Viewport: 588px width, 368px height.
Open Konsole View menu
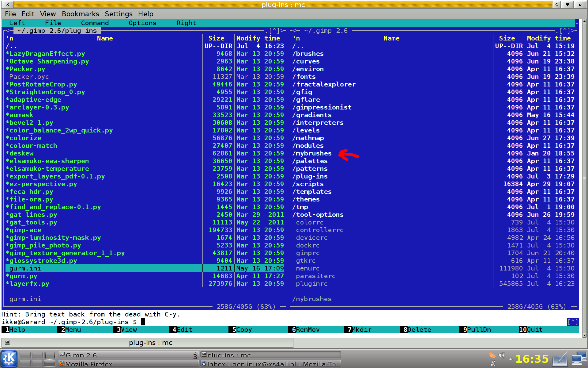click(48, 14)
